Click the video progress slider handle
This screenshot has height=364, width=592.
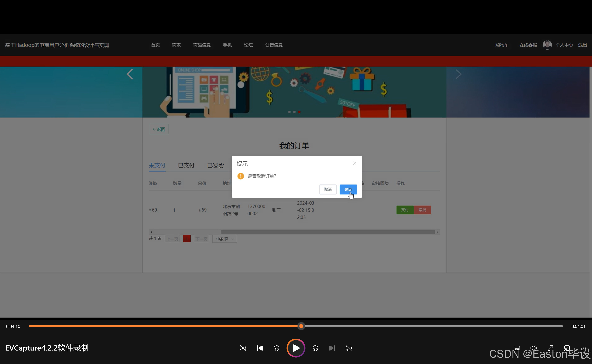[301, 326]
